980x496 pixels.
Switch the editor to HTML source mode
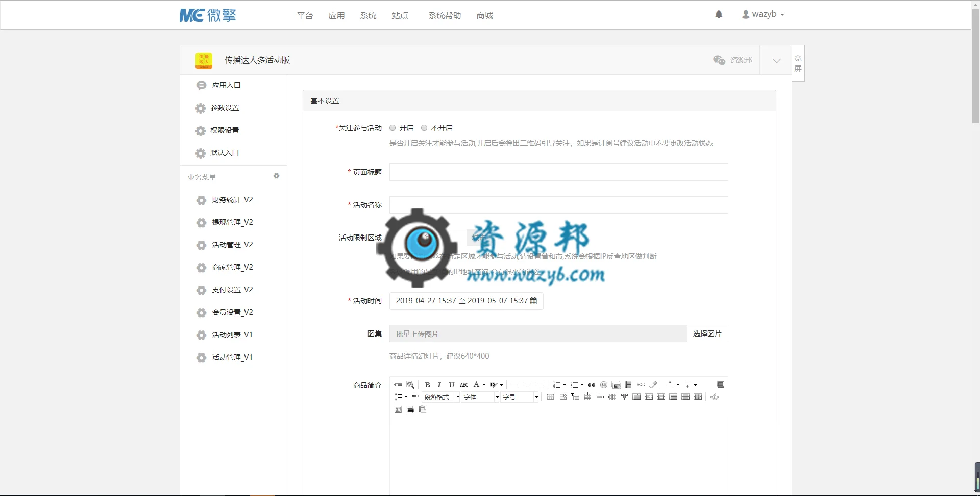pyautogui.click(x=398, y=385)
